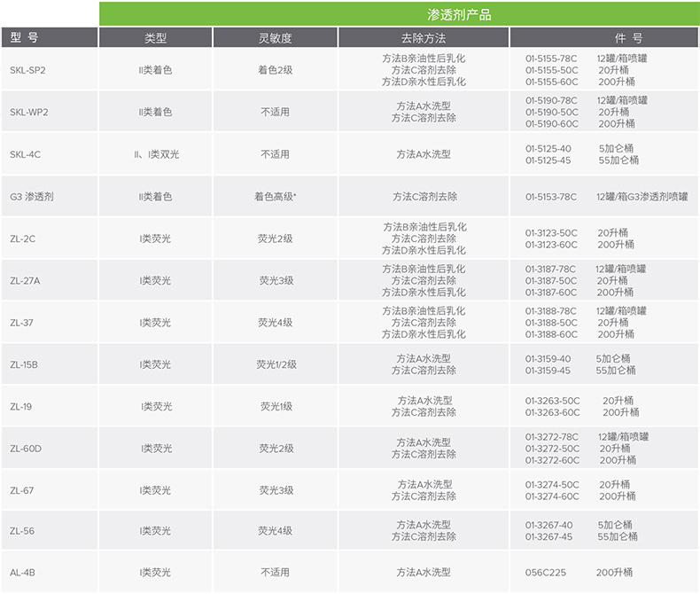Click the 渗透剂产品 green header banner
Viewport: 700px width, 594px height.
point(398,14)
